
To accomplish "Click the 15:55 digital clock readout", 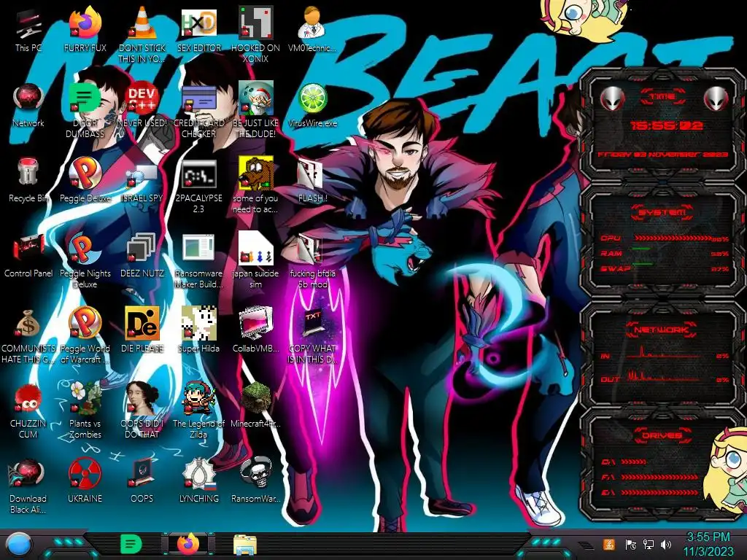I will tap(666, 125).
